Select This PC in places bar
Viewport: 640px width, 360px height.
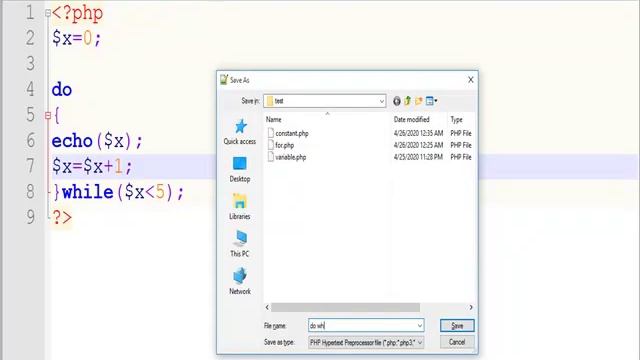coord(240,244)
